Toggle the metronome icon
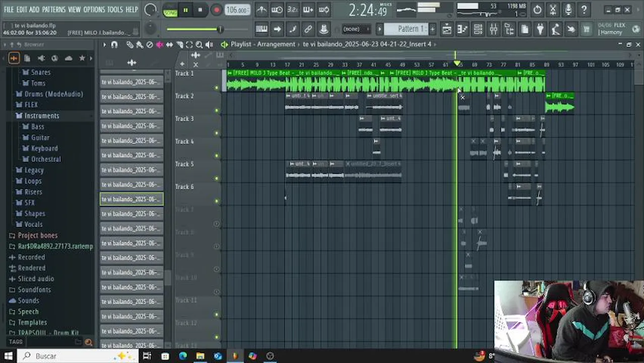 [261, 10]
